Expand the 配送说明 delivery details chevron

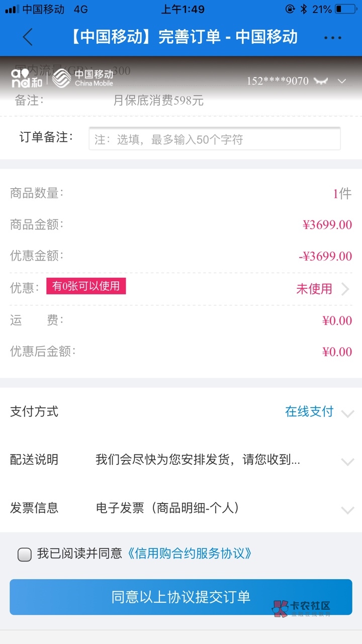pos(347,461)
